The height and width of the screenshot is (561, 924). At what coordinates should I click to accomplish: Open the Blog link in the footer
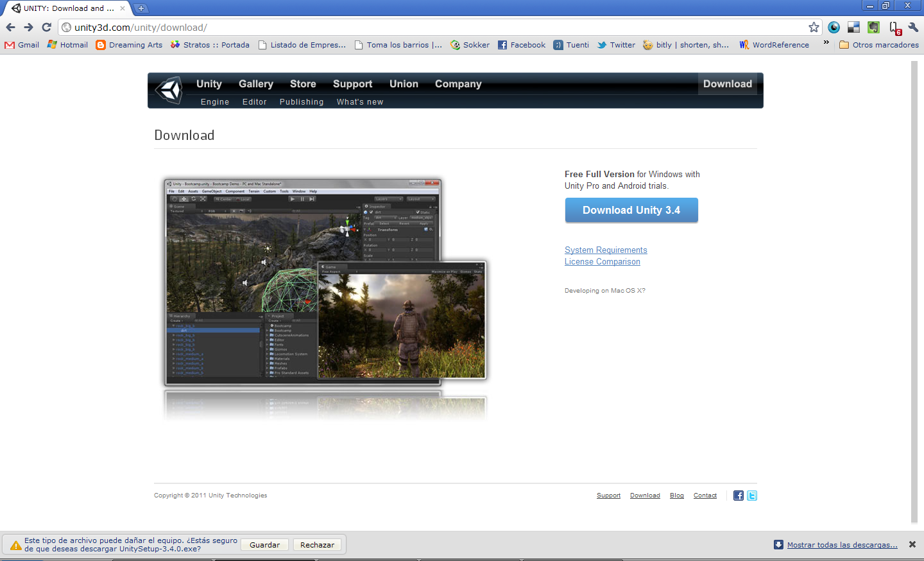677,496
